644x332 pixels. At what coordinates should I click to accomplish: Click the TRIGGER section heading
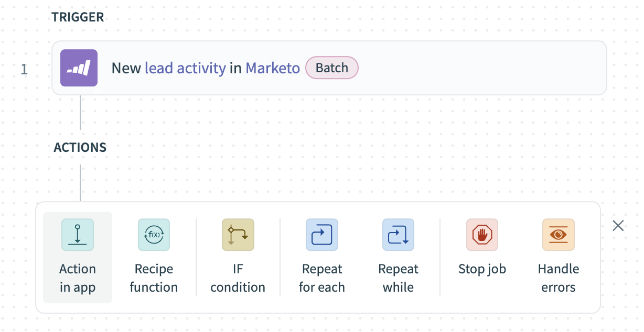(x=78, y=17)
